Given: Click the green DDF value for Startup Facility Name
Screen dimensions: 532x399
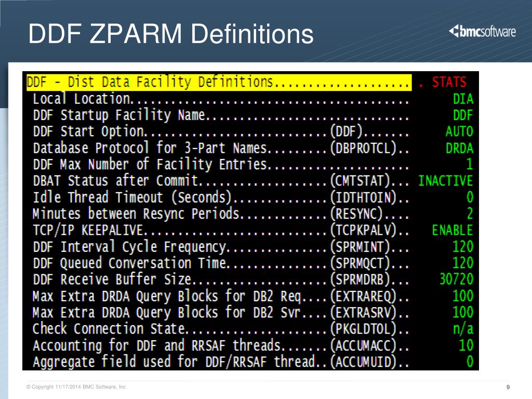Looking at the screenshot, I should point(463,115).
